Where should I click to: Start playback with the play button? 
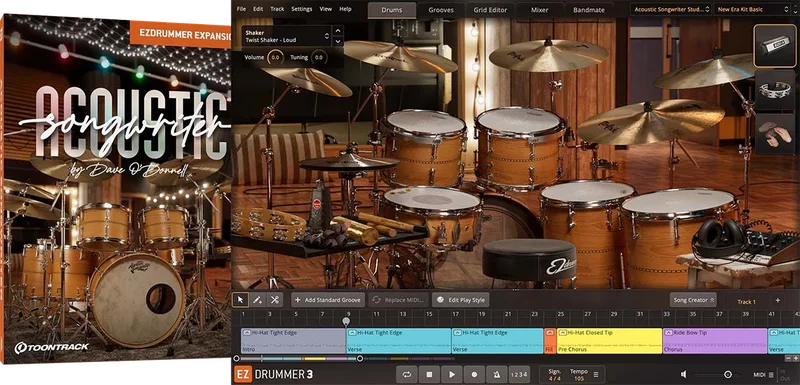tap(452, 374)
